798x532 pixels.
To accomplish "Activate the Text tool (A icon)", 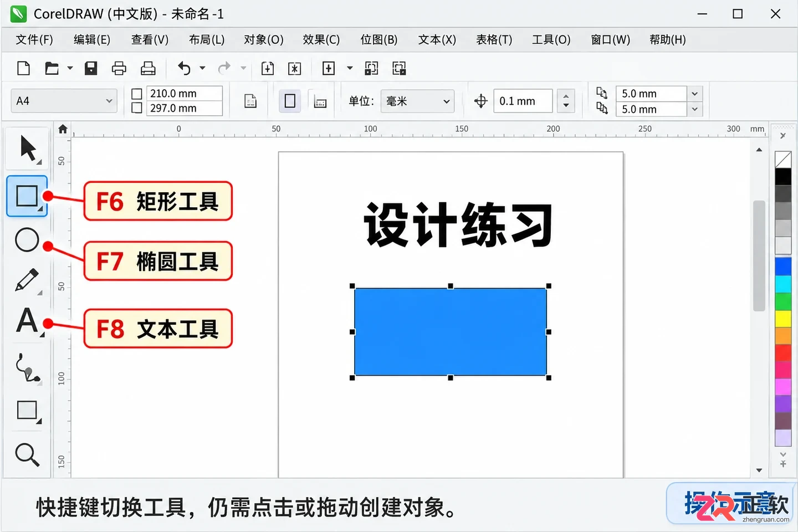I will click(27, 321).
